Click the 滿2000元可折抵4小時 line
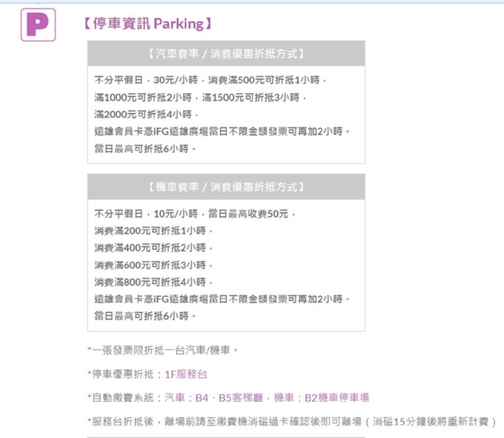Screen dimensions: 504x438 coord(146,114)
